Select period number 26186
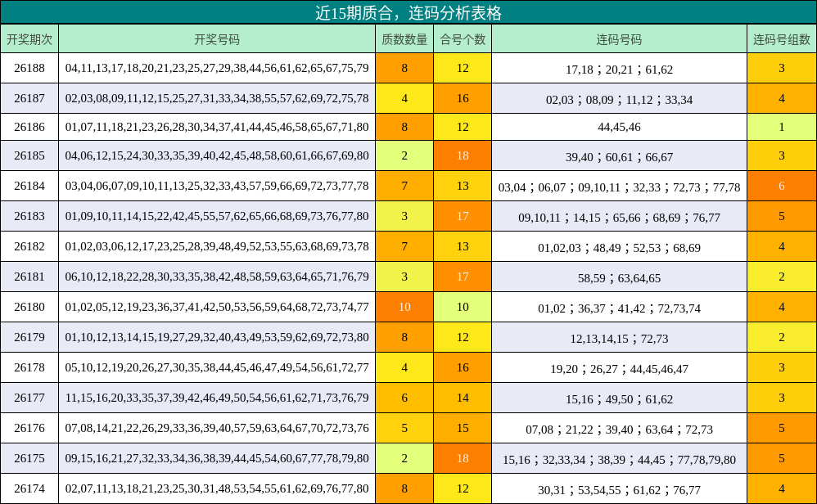The height and width of the screenshot is (504, 817). [29, 127]
